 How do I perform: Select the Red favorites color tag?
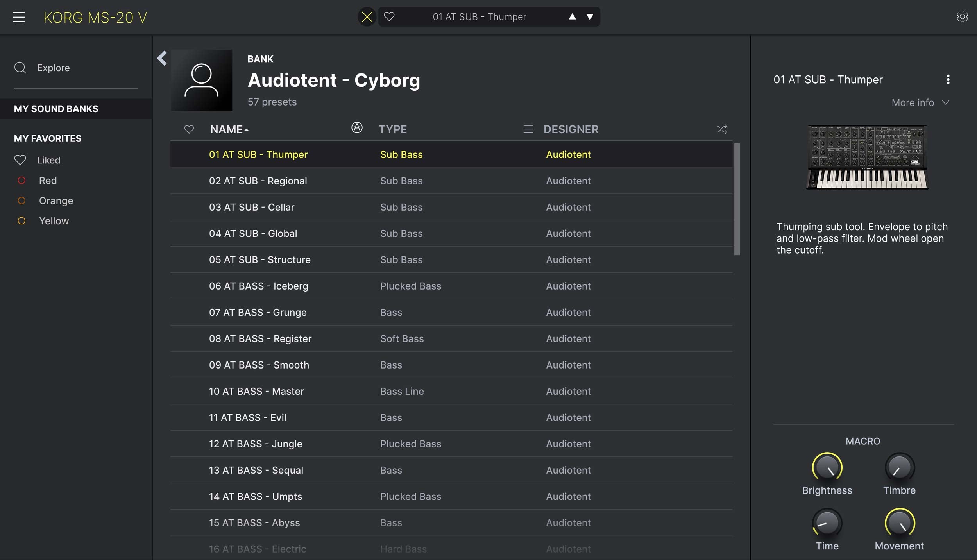47,181
